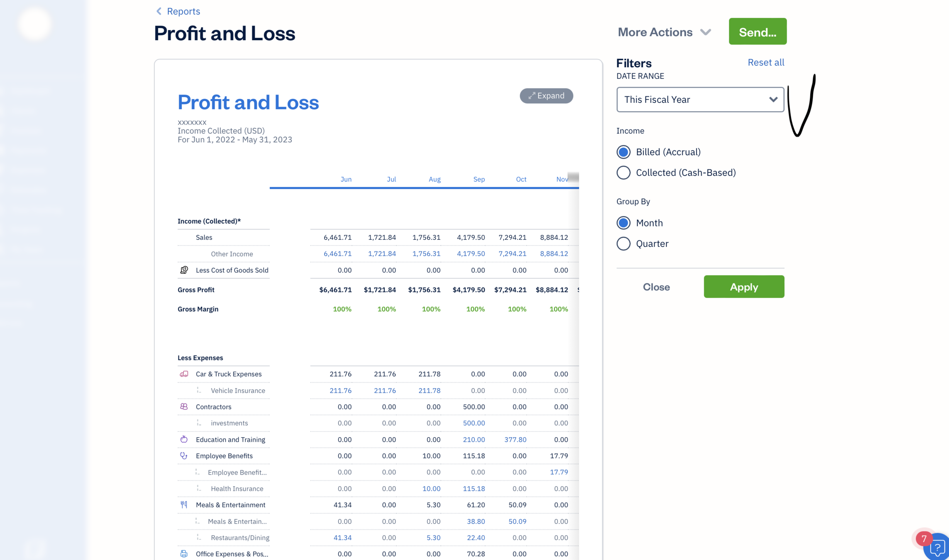Click the Car & Truck Expenses truck icon
The width and height of the screenshot is (949, 560).
point(184,374)
